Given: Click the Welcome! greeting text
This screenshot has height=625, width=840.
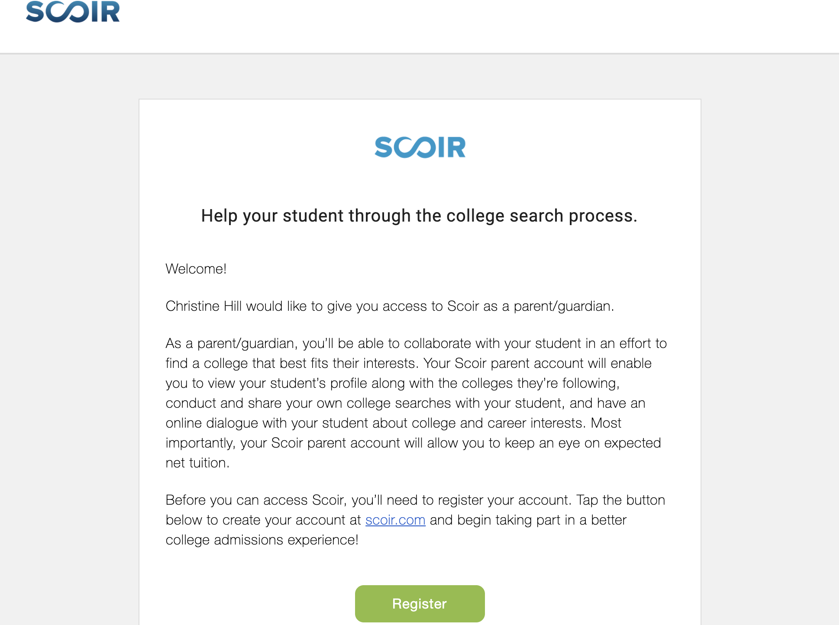Looking at the screenshot, I should pyautogui.click(x=196, y=269).
